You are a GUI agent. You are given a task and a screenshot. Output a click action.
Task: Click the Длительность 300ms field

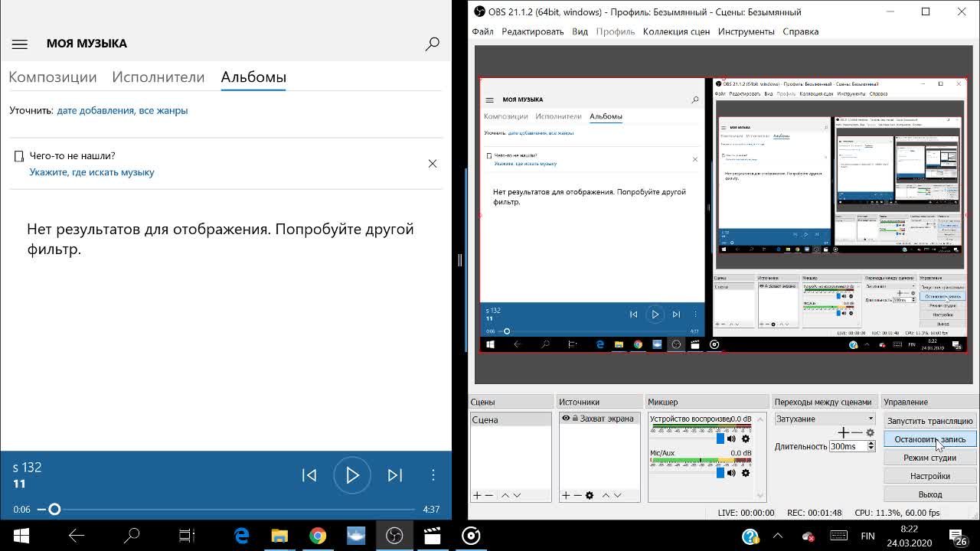(x=848, y=446)
